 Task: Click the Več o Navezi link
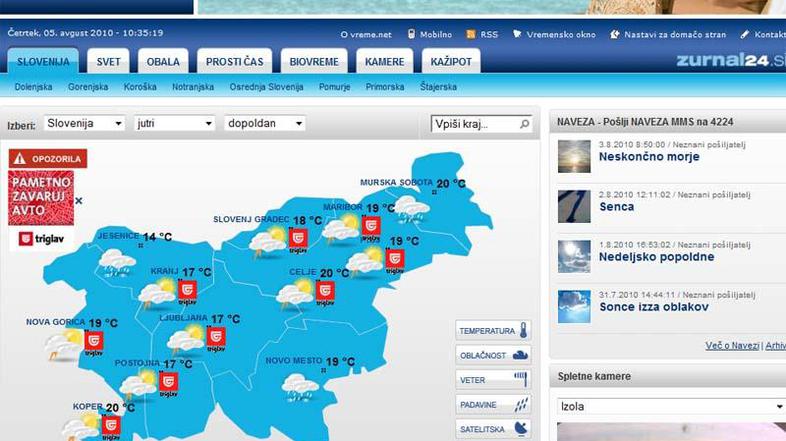(732, 345)
